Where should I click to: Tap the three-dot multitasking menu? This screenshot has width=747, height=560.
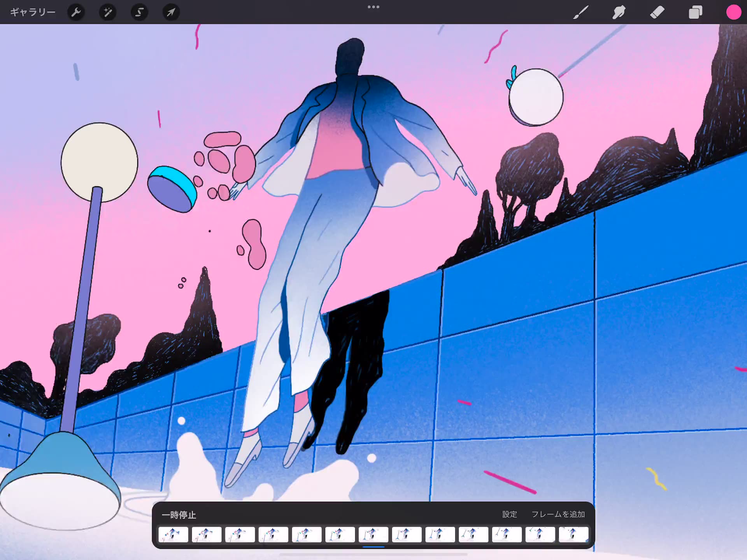pos(373,7)
